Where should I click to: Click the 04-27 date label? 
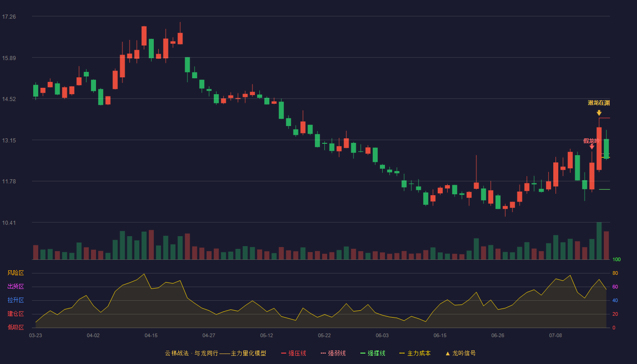point(209,335)
